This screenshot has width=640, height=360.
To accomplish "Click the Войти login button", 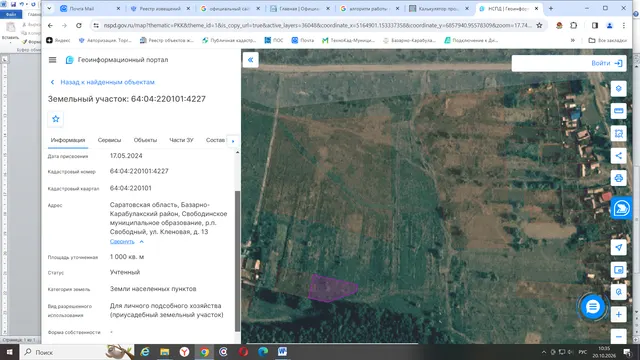I will pos(607,63).
